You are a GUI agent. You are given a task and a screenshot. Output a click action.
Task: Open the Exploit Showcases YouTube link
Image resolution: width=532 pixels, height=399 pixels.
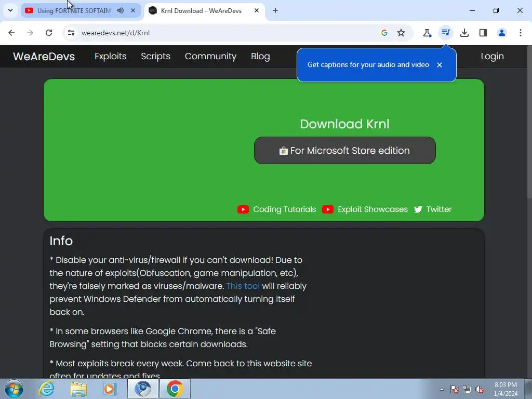373,209
